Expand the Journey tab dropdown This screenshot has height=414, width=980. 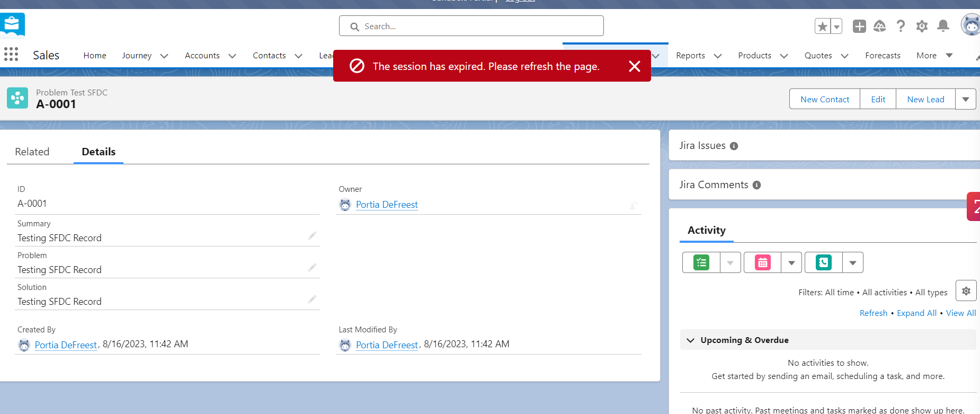[164, 56]
